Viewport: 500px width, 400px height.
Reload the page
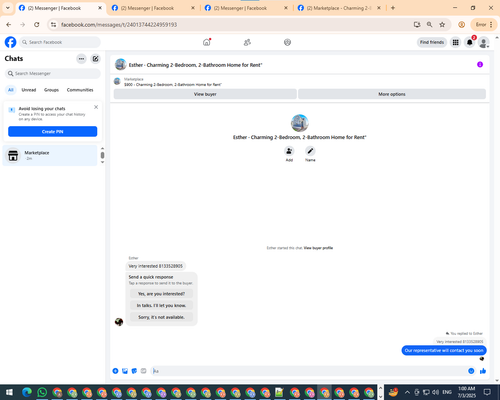[37, 25]
